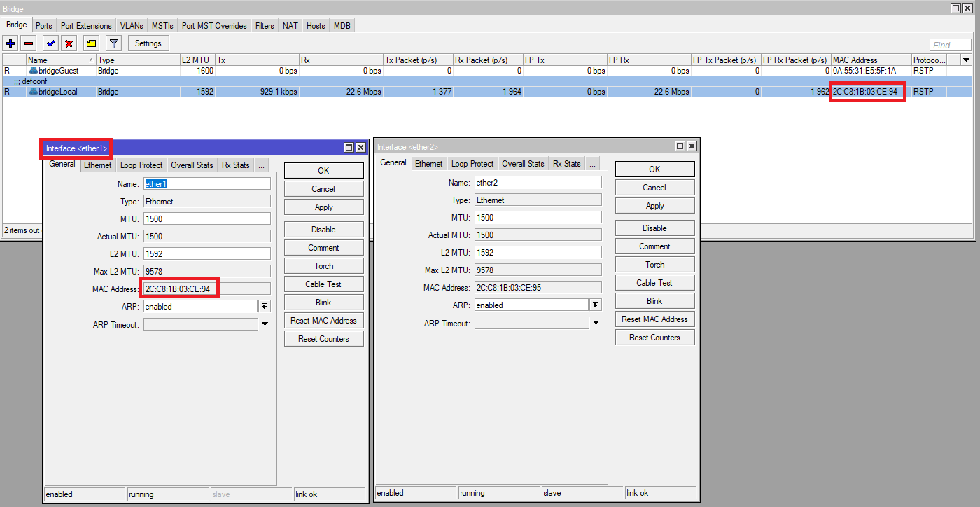Show more tabs (...) in ether1 window
Screen dimensions: 980x507
point(260,165)
